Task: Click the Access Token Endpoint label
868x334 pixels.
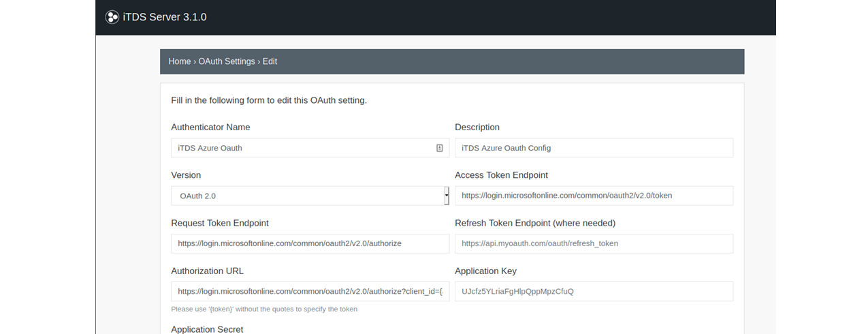Action: pos(502,175)
